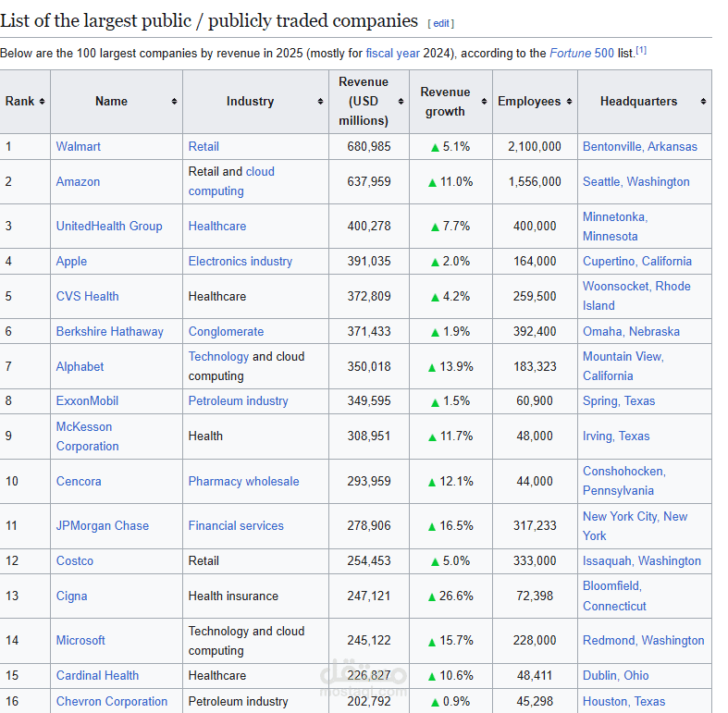Open the Conglomerate industry link
This screenshot has width=728, height=713.
point(226,331)
